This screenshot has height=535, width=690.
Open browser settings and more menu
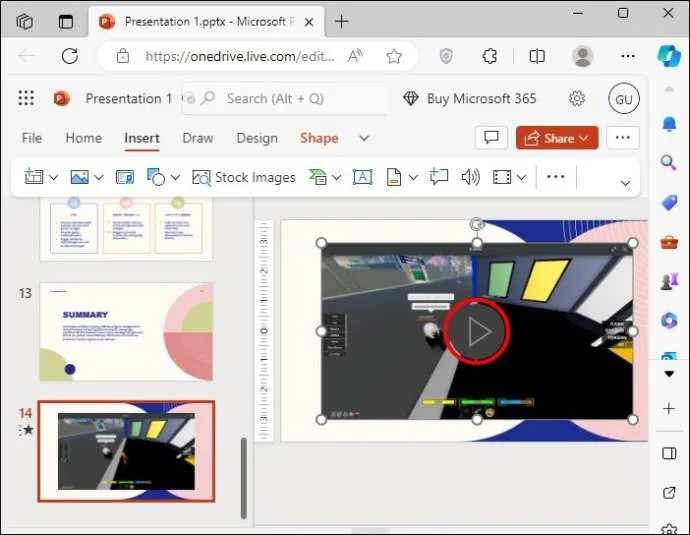tap(628, 56)
